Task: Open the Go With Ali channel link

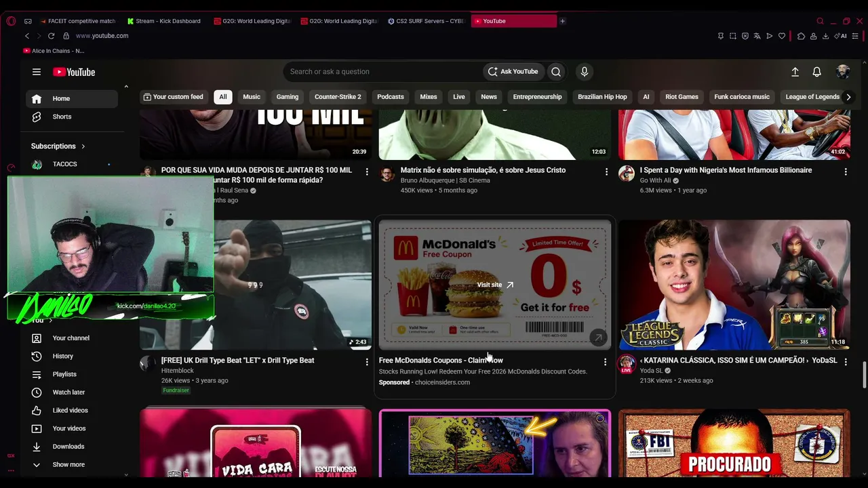Action: 655,180
